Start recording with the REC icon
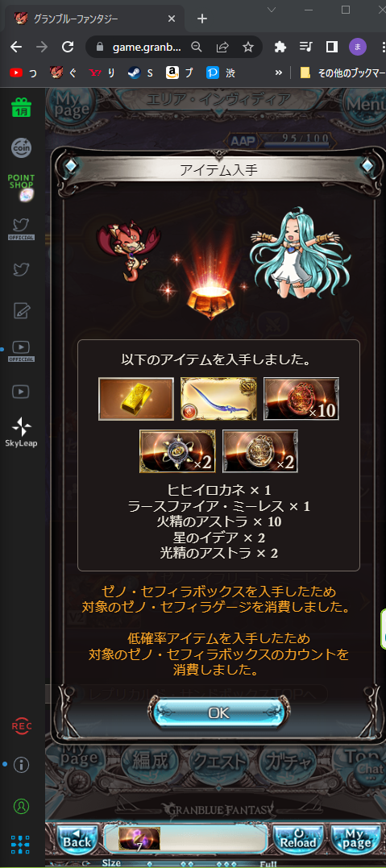This screenshot has width=386, height=868. (x=21, y=725)
